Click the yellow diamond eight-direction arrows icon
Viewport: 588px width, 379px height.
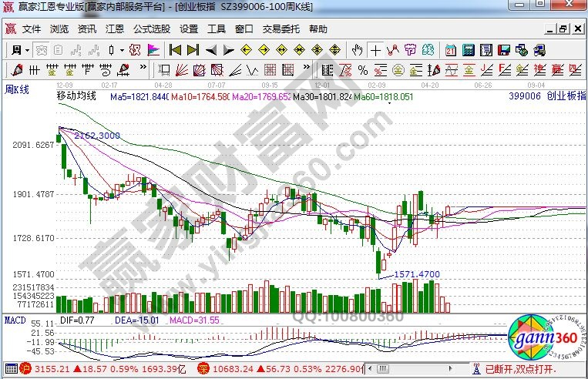[317, 50]
